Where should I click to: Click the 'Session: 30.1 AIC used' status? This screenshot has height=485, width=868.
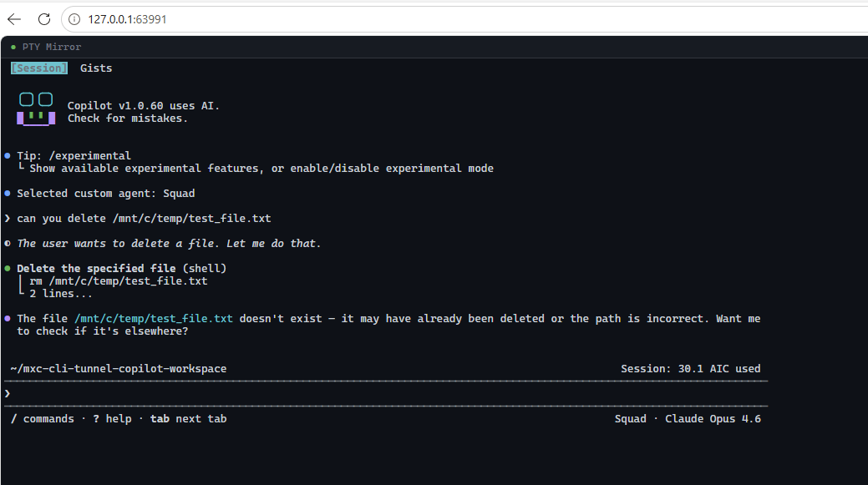[690, 369]
